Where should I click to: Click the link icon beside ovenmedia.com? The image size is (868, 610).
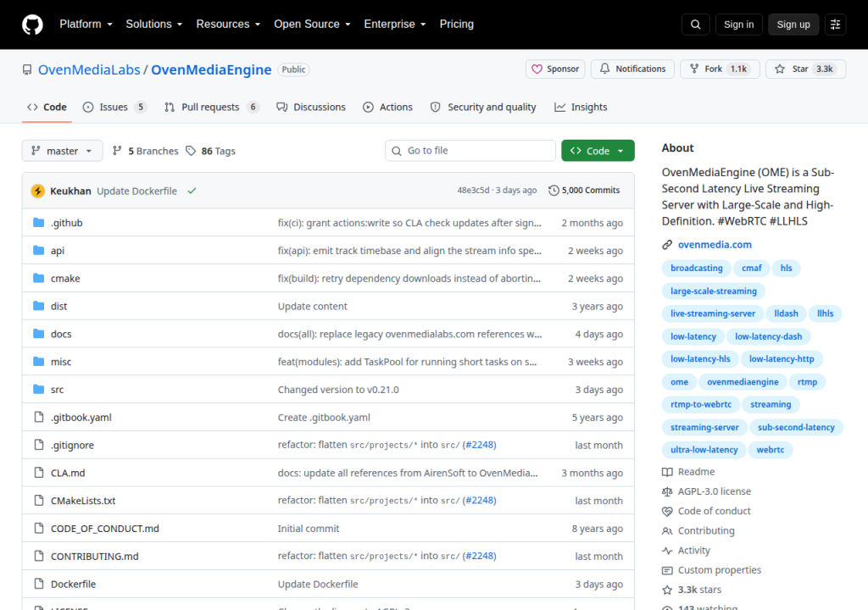pyautogui.click(x=667, y=245)
